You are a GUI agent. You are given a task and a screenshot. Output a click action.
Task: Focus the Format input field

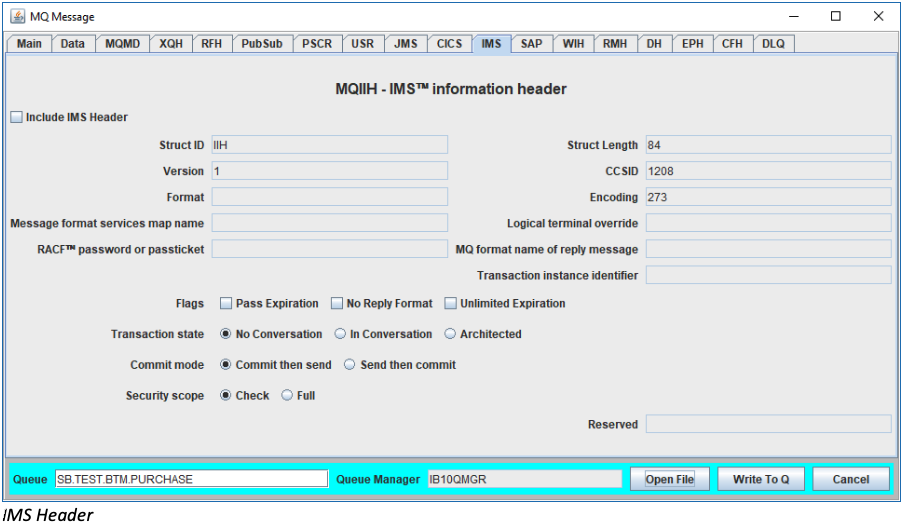click(330, 197)
